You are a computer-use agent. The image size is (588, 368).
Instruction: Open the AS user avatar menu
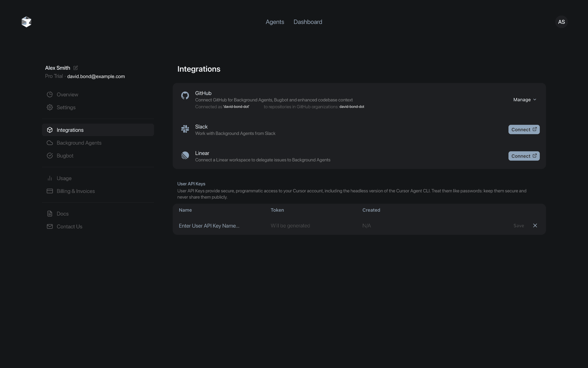pos(561,22)
